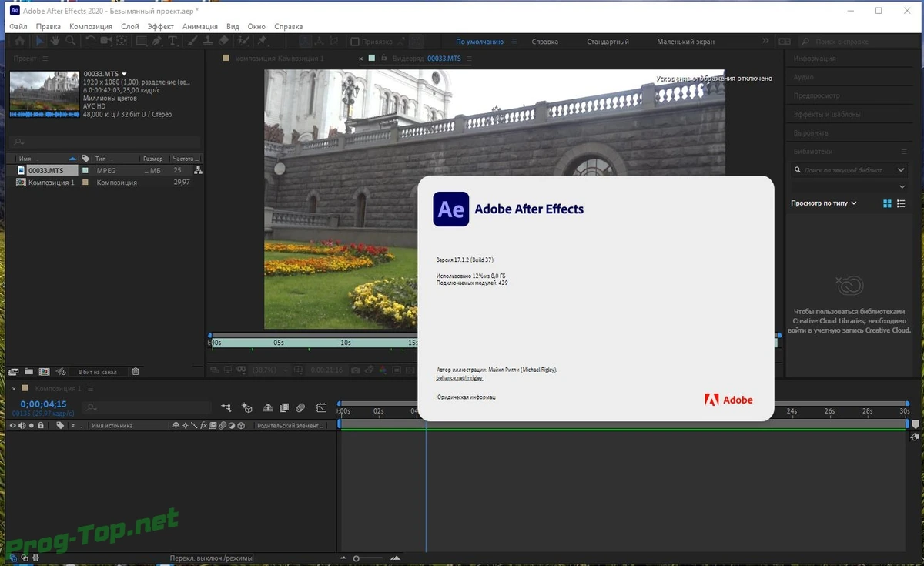
Task: Select the Hand tool
Action: click(55, 41)
